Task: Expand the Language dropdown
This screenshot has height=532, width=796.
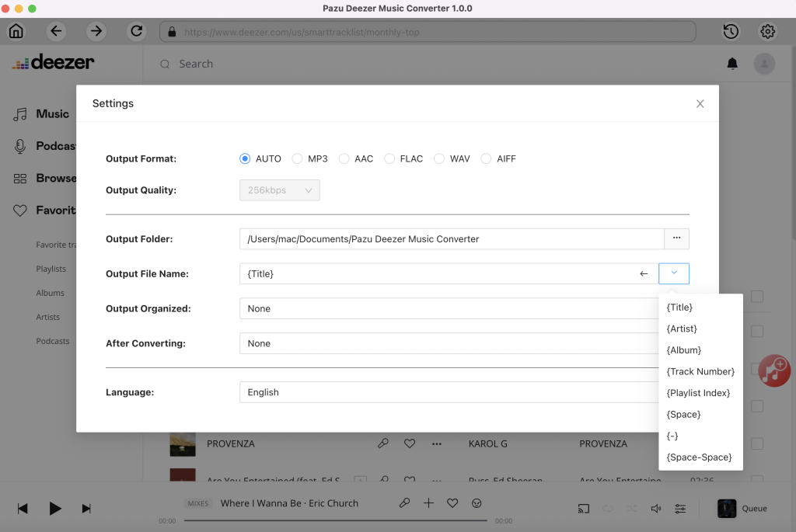Action: tap(449, 392)
